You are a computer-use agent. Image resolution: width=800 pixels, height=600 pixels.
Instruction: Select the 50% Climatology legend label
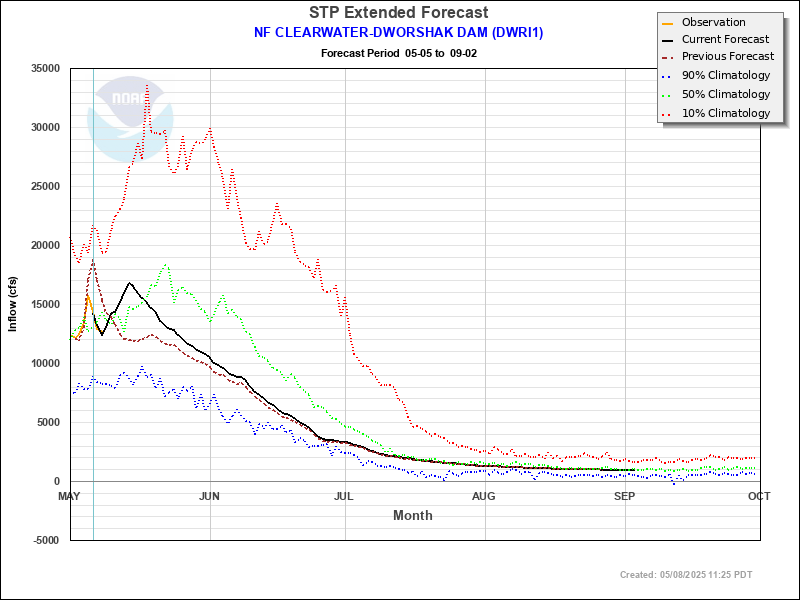click(726, 94)
